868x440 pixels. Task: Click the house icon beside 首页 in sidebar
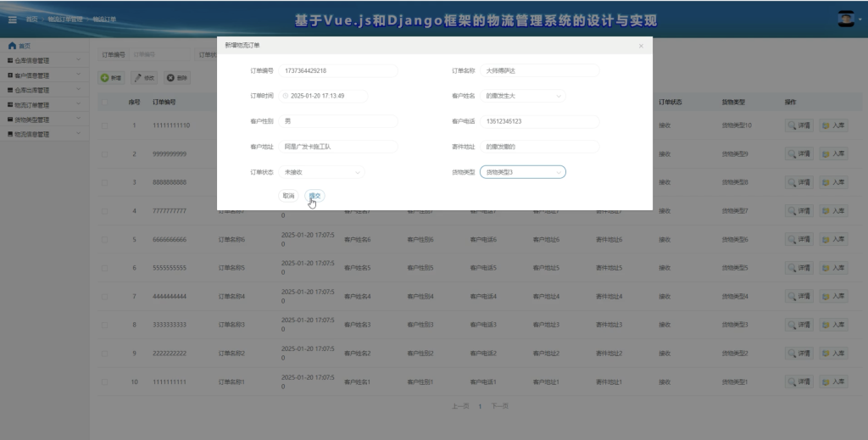pos(12,46)
